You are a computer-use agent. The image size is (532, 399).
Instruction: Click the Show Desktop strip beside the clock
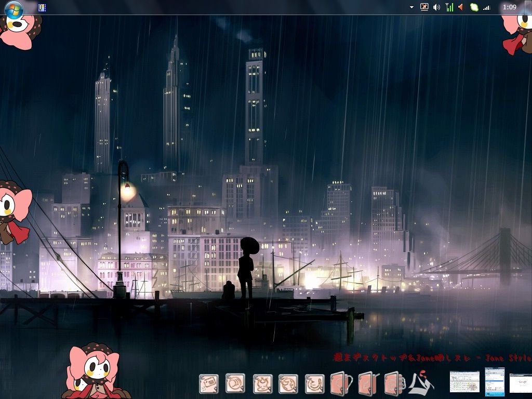click(527, 7)
